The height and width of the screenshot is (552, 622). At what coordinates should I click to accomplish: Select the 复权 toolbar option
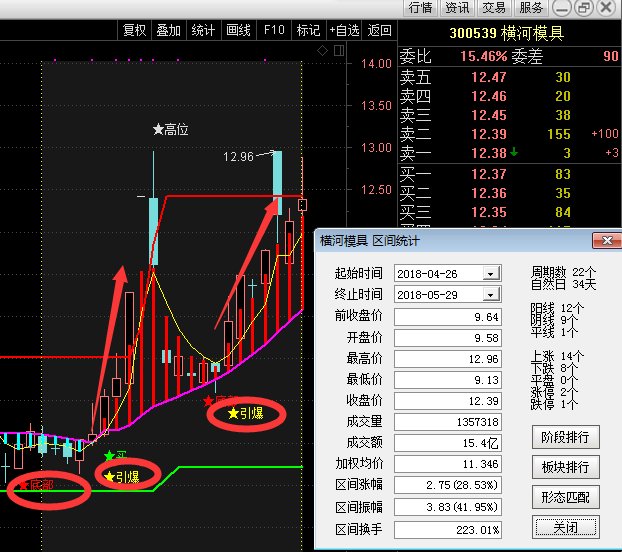click(134, 30)
